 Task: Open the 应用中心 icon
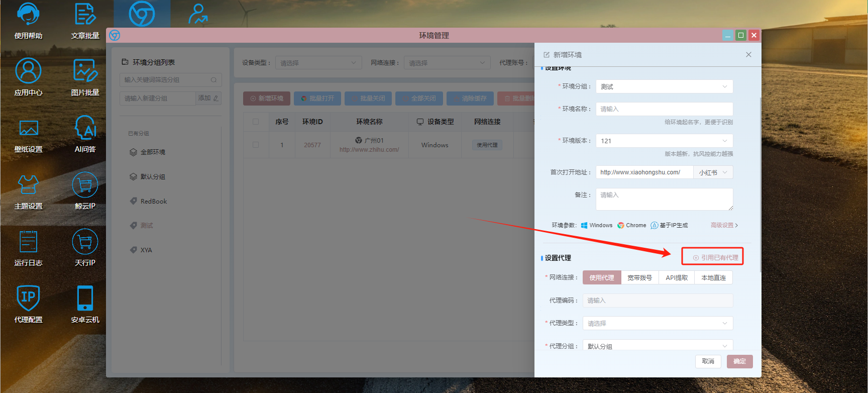point(28,77)
